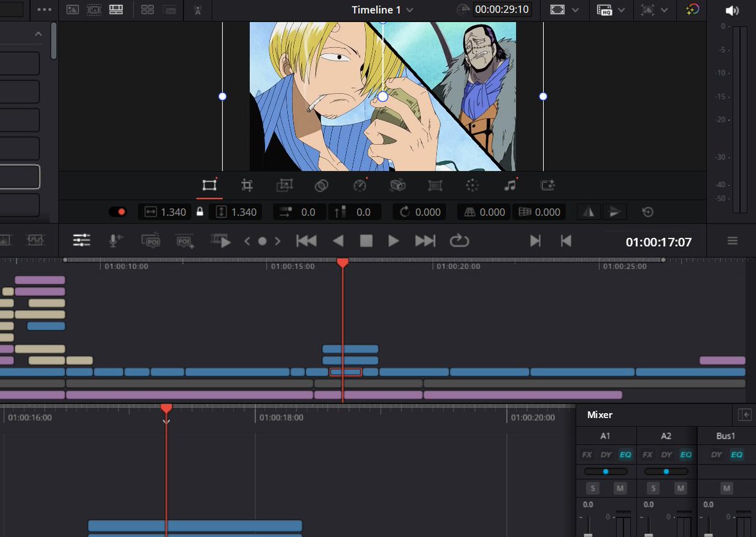756x537 pixels.
Task: Adjust the A1 pan slider
Action: (605, 471)
